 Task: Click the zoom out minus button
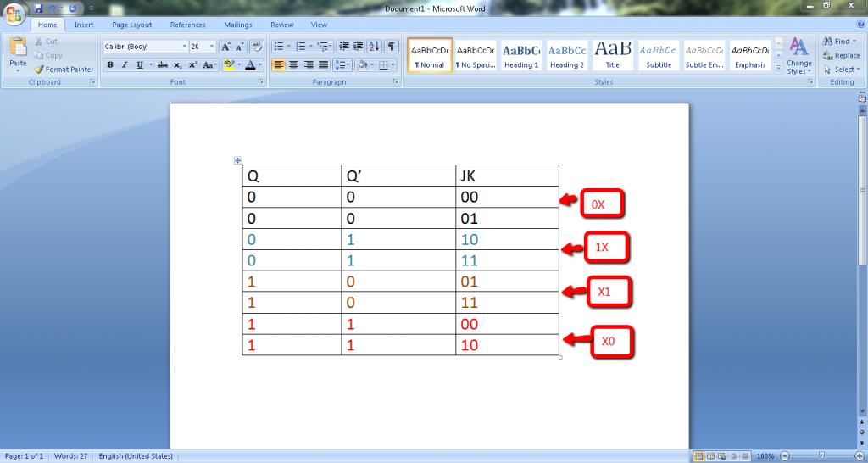784,456
